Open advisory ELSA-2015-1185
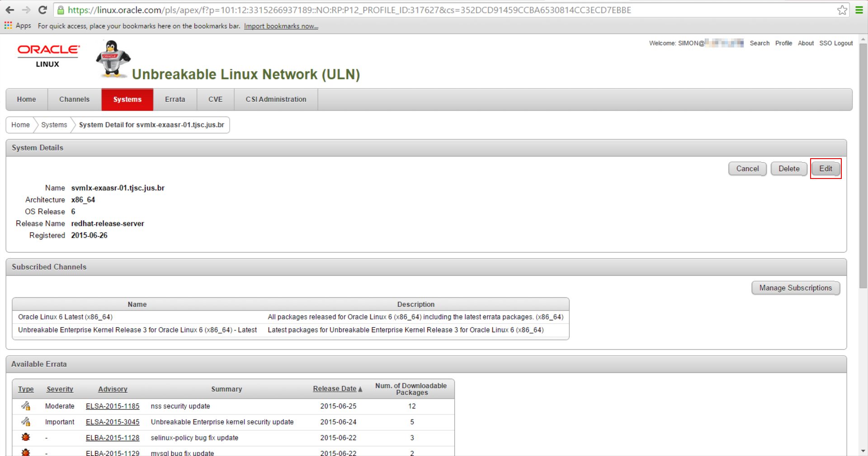The width and height of the screenshot is (868, 456). pyautogui.click(x=113, y=406)
